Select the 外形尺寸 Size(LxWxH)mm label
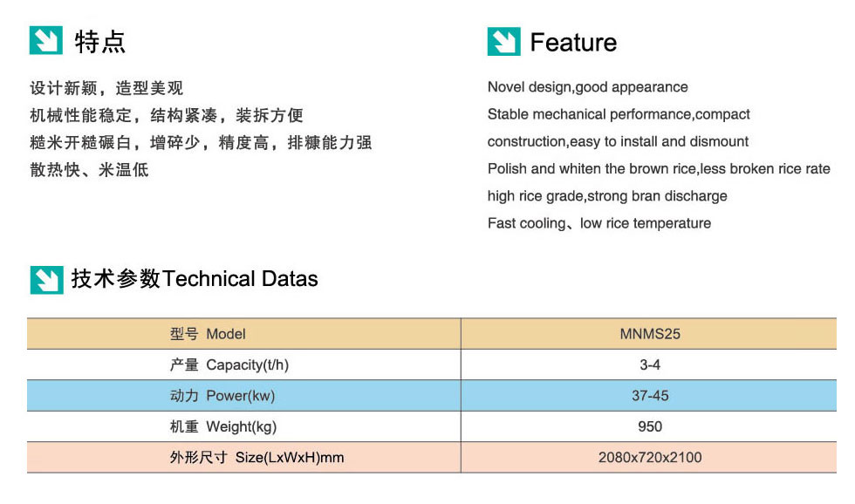 256,458
